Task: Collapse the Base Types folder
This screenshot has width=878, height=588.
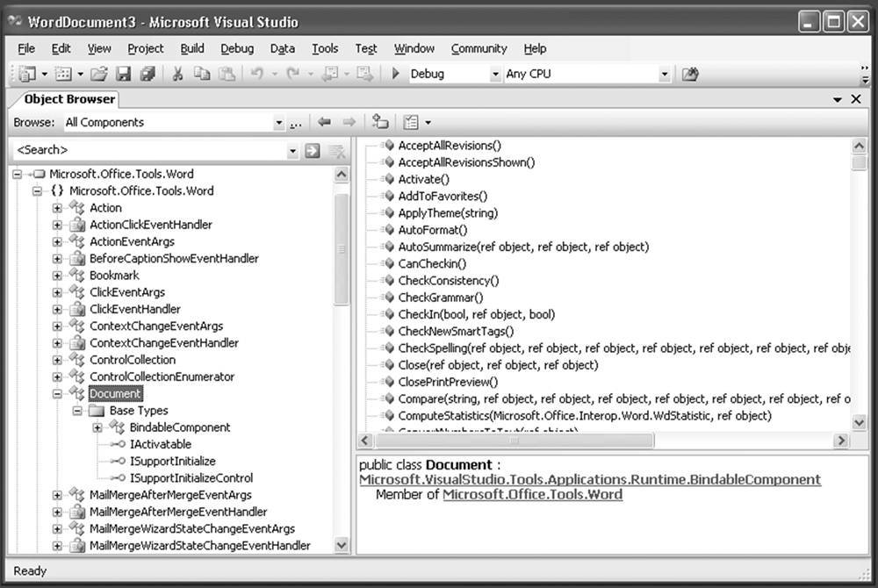Action: (x=77, y=411)
